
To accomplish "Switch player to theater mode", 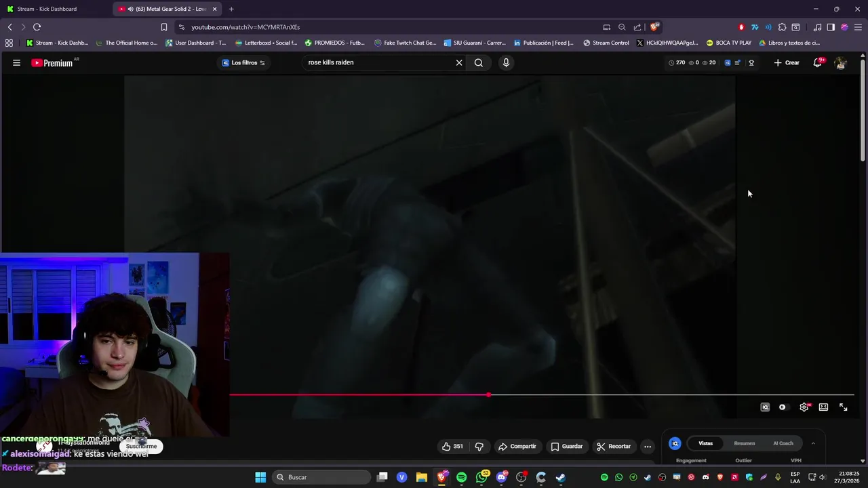I will (823, 407).
